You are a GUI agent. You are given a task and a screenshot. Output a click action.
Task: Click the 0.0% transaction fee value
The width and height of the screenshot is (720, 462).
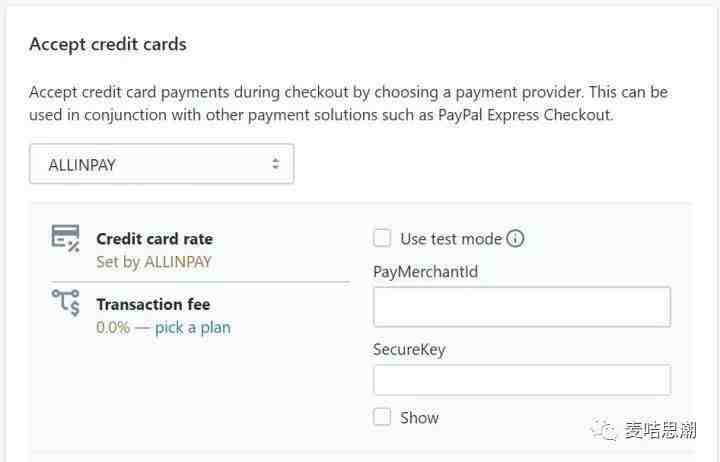point(113,327)
